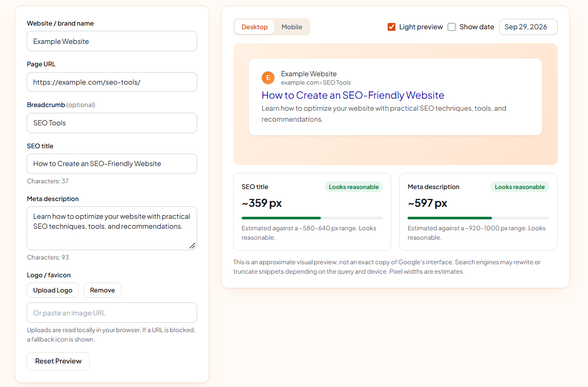Viewport: 588px width, 387px height.
Task: Disable the Light preview checkbox
Action: [x=391, y=27]
